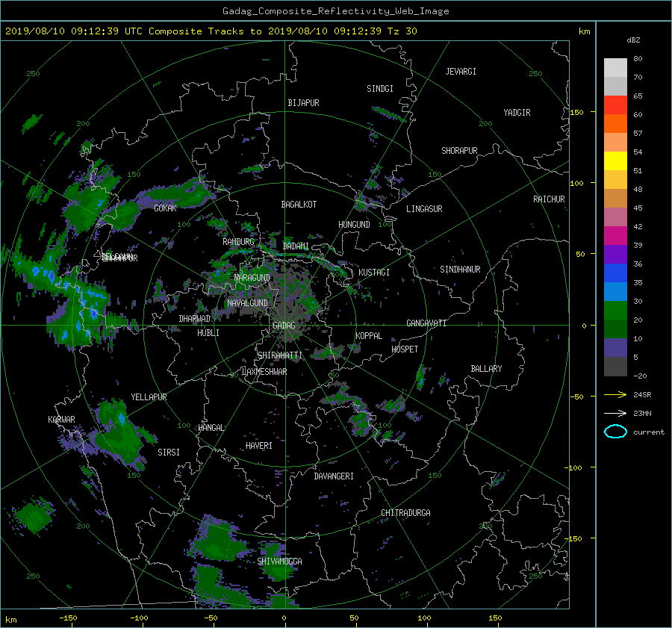Click the NARAGUND city label
672x628 pixels.
[x=252, y=278]
